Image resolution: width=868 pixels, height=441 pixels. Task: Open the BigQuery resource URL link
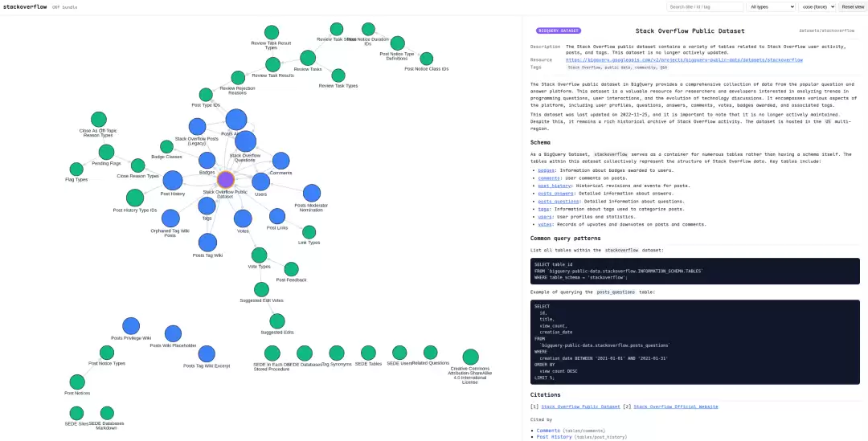[684, 59]
